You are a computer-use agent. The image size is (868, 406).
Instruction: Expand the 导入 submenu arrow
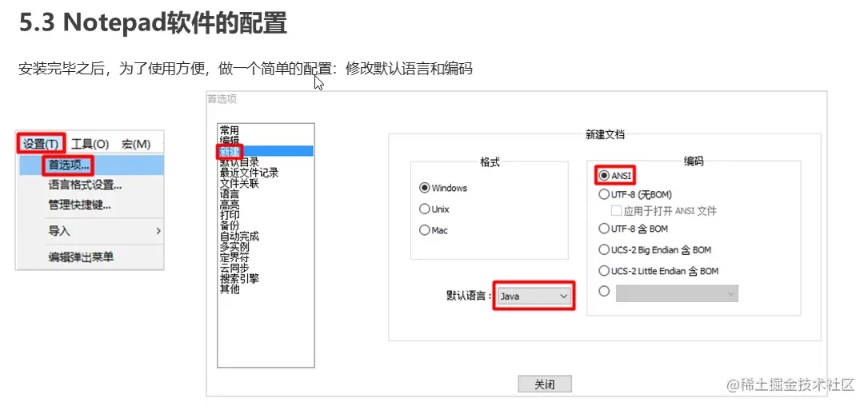click(x=158, y=231)
